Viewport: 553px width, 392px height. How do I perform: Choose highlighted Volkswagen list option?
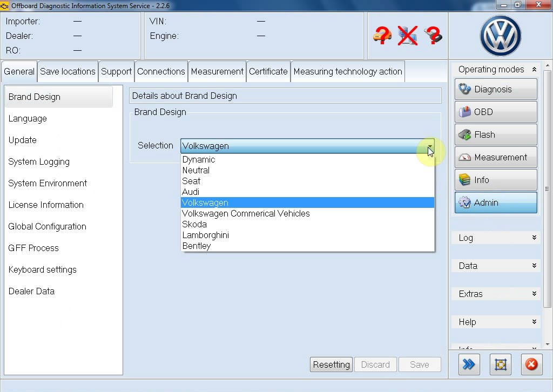(307, 202)
